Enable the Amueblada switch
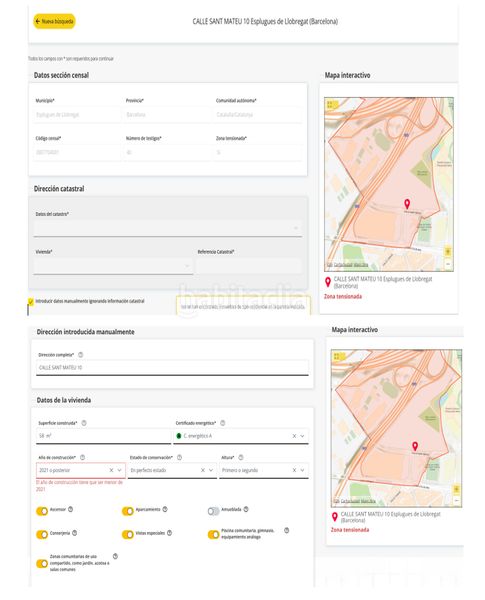Image resolution: width=485 pixels, height=600 pixels. coord(213,511)
